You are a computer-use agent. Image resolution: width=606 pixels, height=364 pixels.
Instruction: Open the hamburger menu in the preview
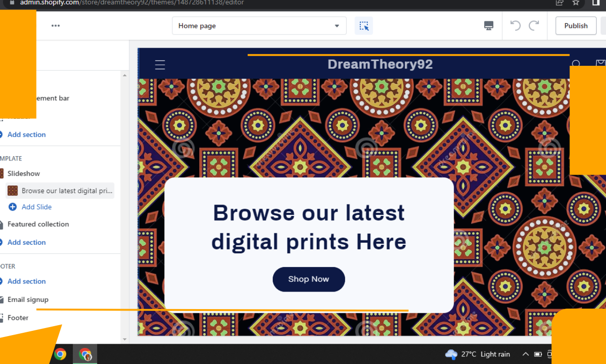(x=160, y=65)
